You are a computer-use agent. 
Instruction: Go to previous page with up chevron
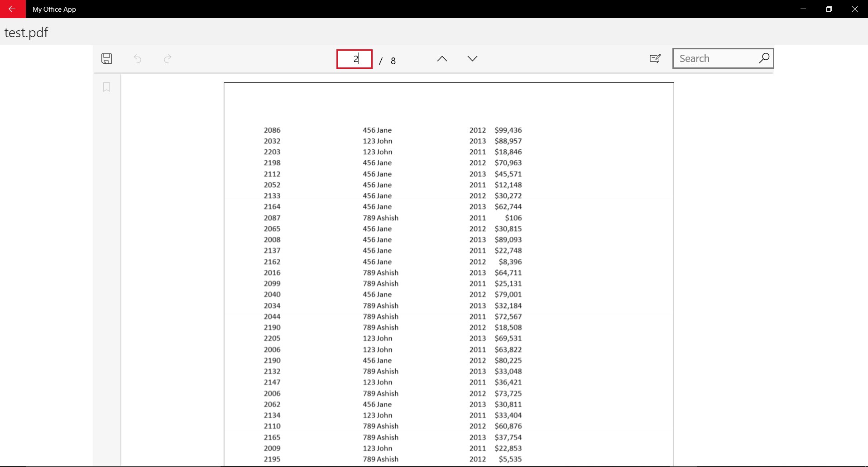[x=442, y=59]
